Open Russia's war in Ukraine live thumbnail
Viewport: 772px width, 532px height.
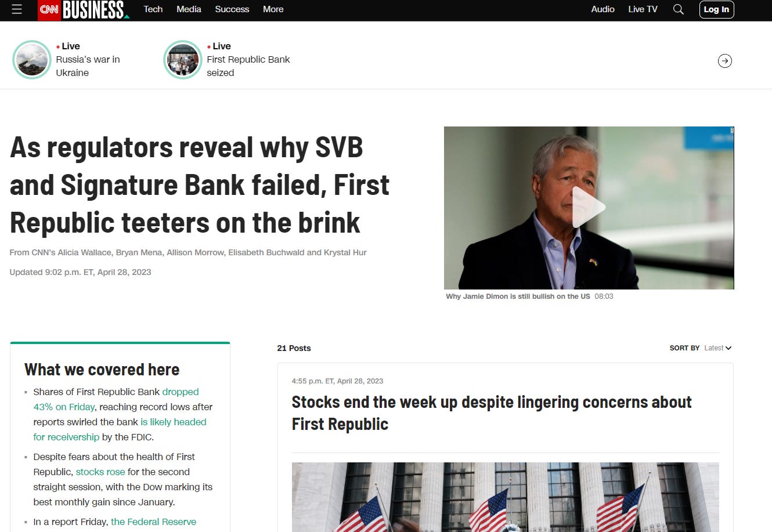point(32,60)
